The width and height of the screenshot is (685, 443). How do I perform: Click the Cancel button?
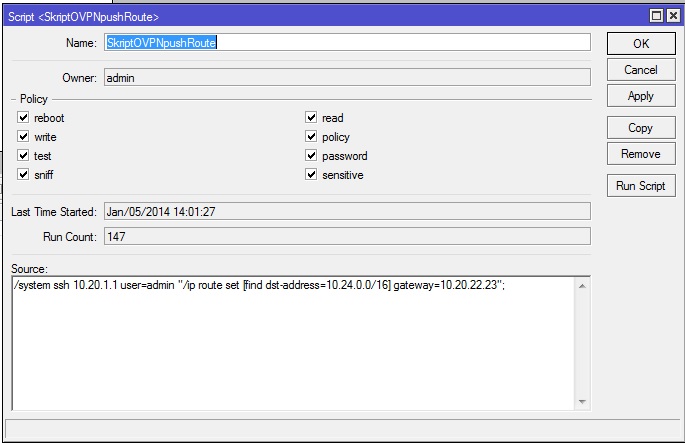(641, 70)
